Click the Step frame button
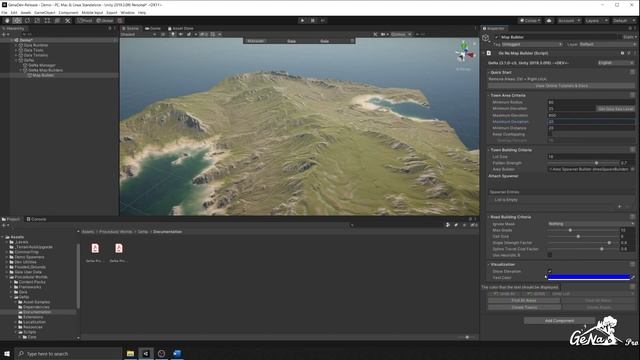The image size is (640, 360). pyautogui.click(x=322, y=20)
